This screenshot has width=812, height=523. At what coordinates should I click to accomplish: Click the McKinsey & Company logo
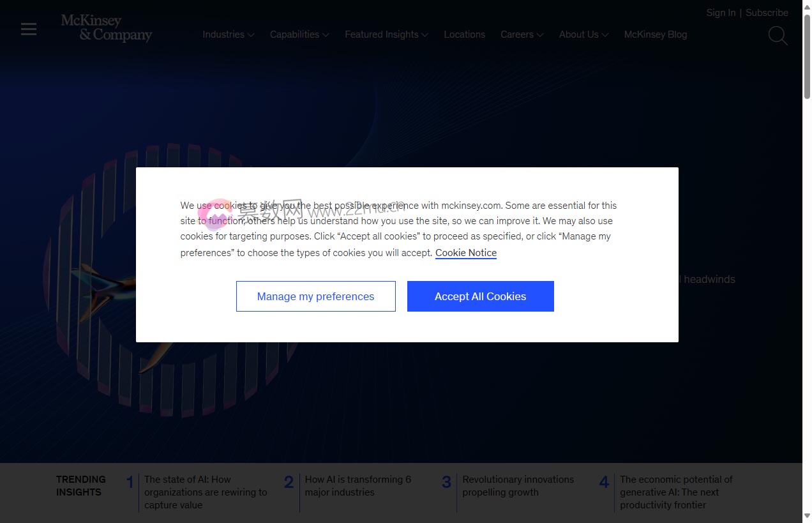coord(106,28)
